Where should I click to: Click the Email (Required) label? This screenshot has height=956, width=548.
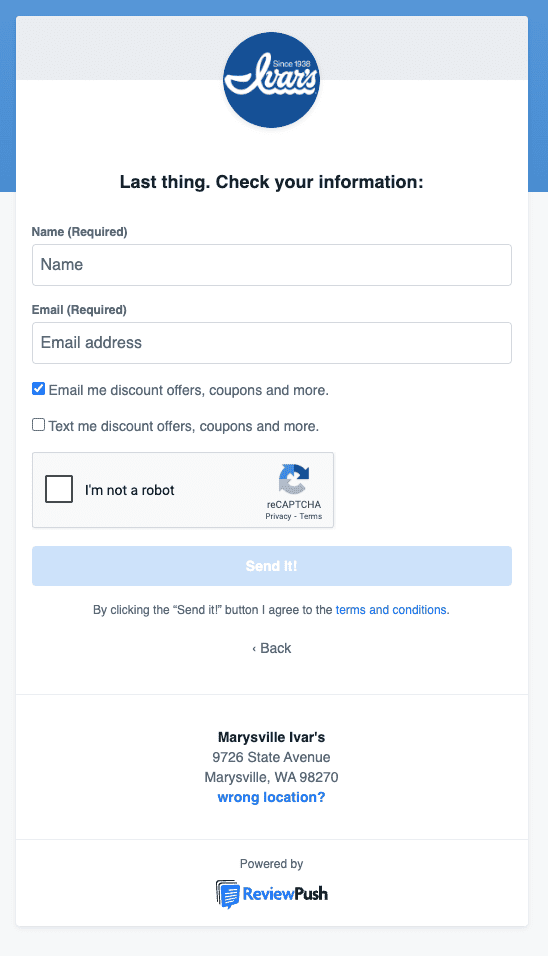pyautogui.click(x=79, y=310)
